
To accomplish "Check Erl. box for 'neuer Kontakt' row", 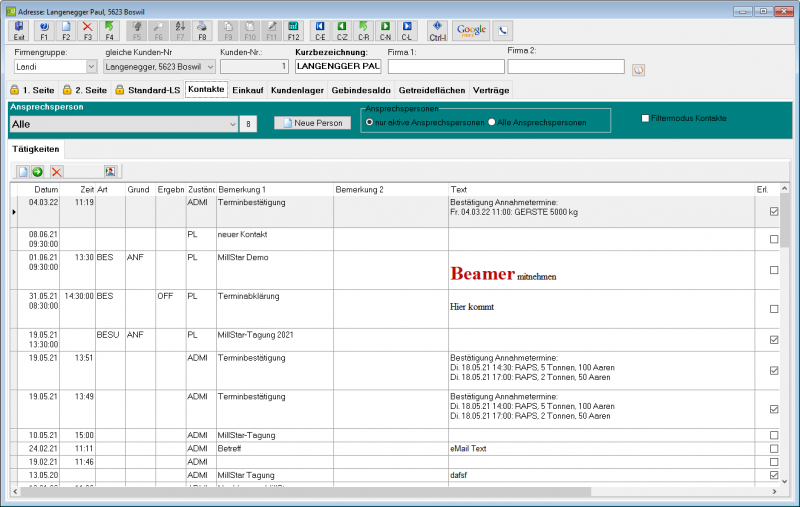I will (x=774, y=239).
